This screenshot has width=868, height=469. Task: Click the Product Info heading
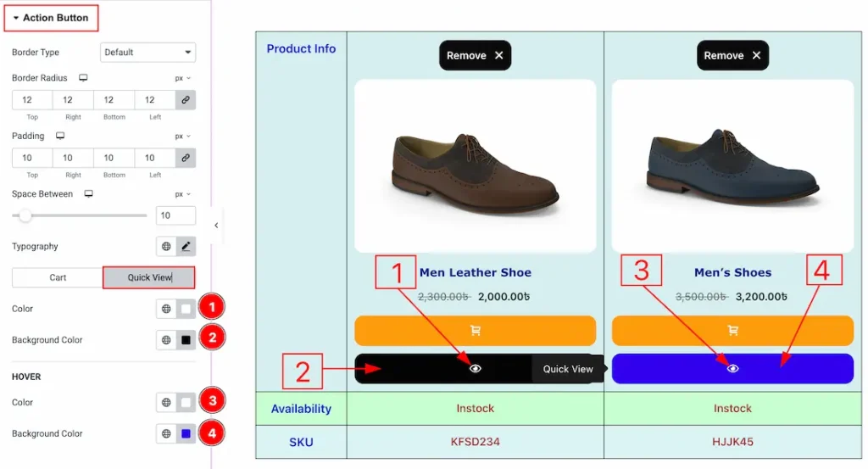[x=301, y=48]
